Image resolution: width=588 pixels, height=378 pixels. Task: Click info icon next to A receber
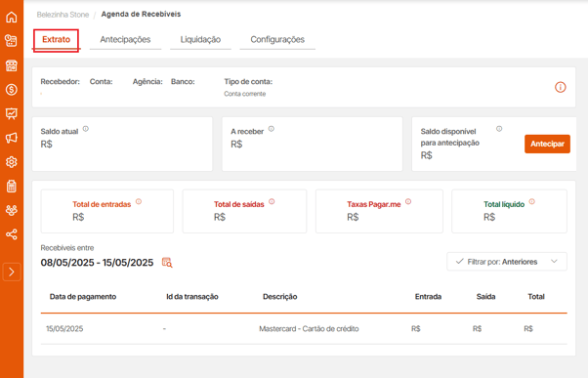[x=272, y=129]
